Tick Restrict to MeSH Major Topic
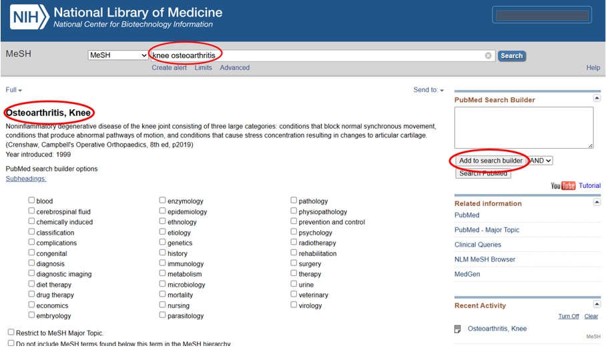The width and height of the screenshot is (606, 364). (11, 332)
